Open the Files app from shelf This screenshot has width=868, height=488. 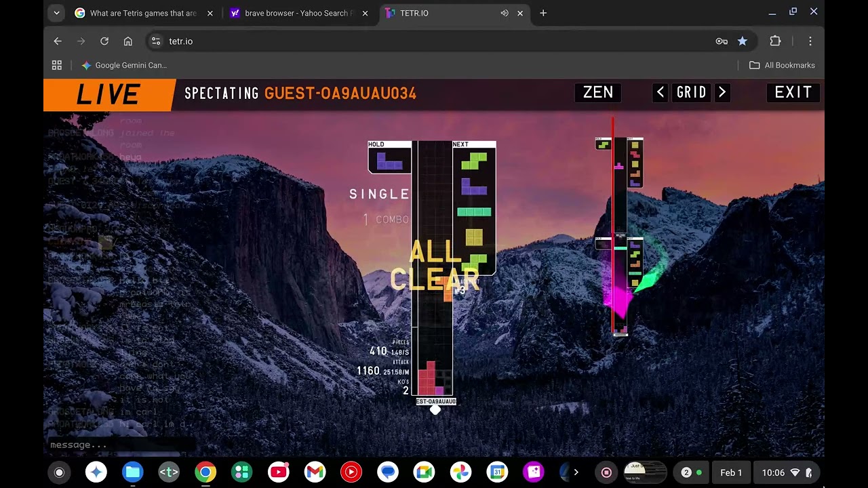(132, 472)
